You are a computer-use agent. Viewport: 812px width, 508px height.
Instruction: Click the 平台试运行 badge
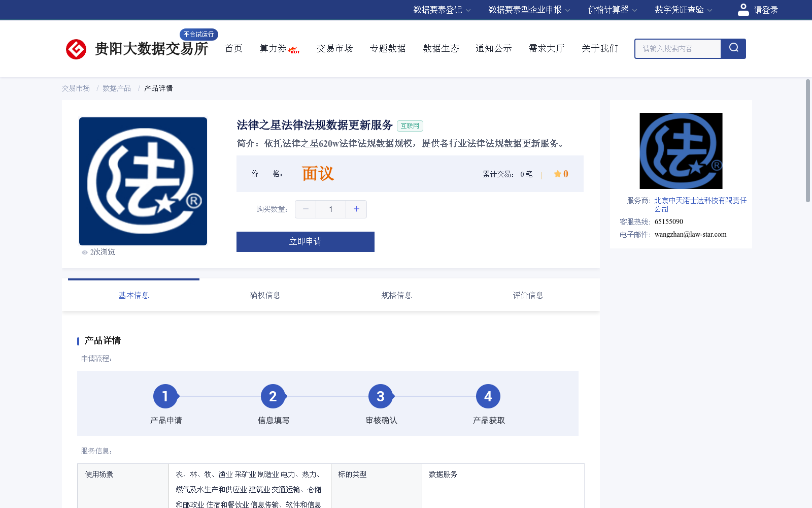[x=199, y=34]
